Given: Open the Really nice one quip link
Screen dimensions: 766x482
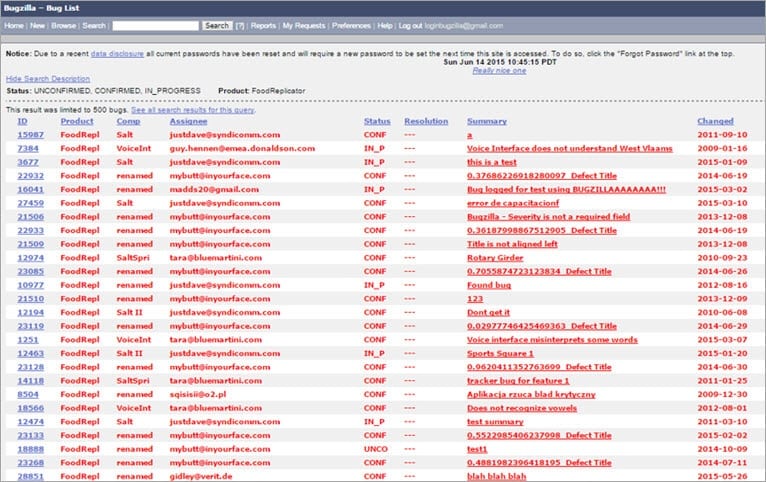Looking at the screenshot, I should point(499,70).
